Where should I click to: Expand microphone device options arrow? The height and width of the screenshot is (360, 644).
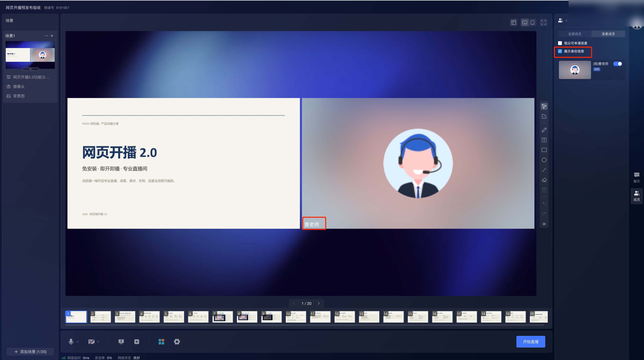78,342
